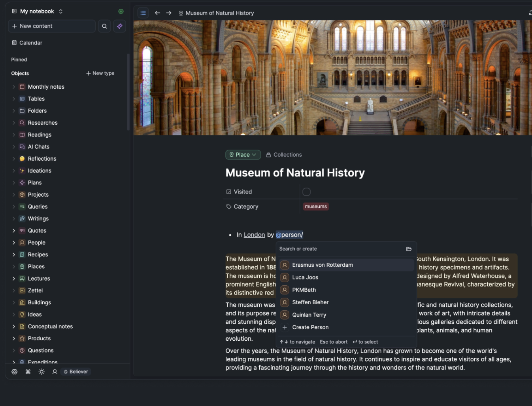Go forward with the right arrow
Viewport: 532px width, 406px height.
coord(169,13)
